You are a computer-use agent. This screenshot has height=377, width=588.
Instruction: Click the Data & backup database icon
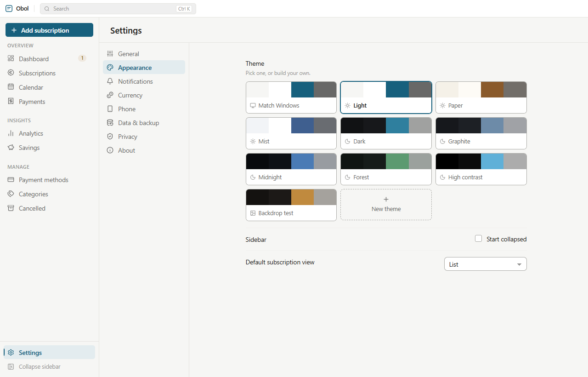(x=110, y=123)
